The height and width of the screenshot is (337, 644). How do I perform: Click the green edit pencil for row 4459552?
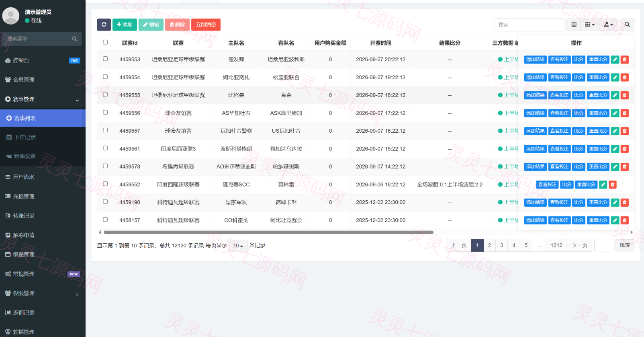(x=603, y=185)
